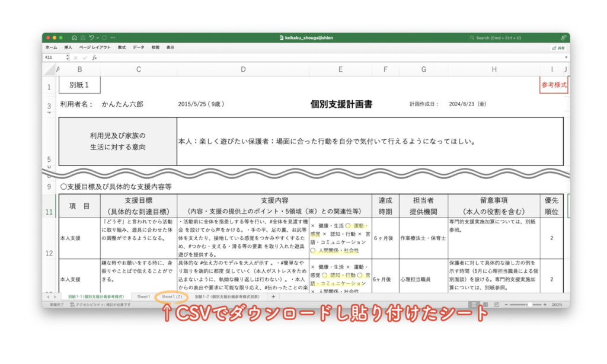Click the account collaboration icon at top right
Screen dimensions: 607x364
(563, 37)
